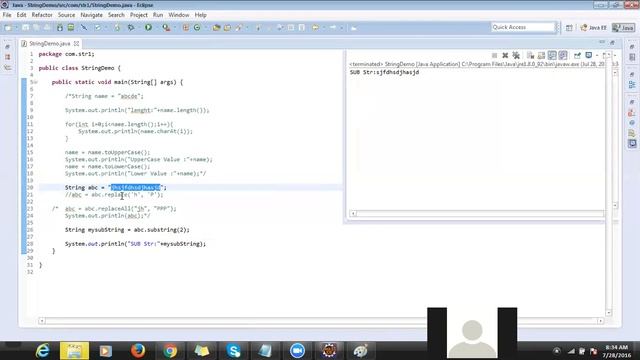
Task: Open dropdown arrow beside External Tools icon
Action: (x=175, y=28)
